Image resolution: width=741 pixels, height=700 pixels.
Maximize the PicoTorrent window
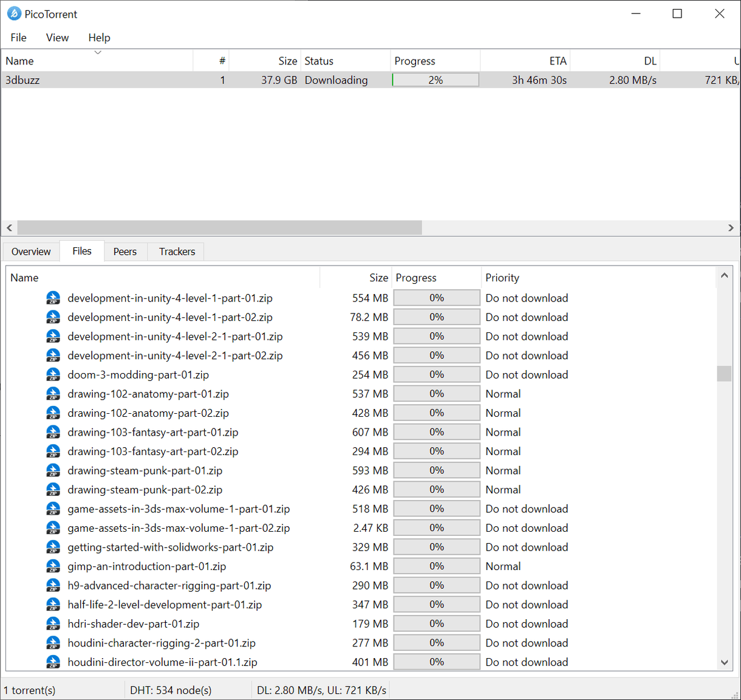click(x=677, y=13)
